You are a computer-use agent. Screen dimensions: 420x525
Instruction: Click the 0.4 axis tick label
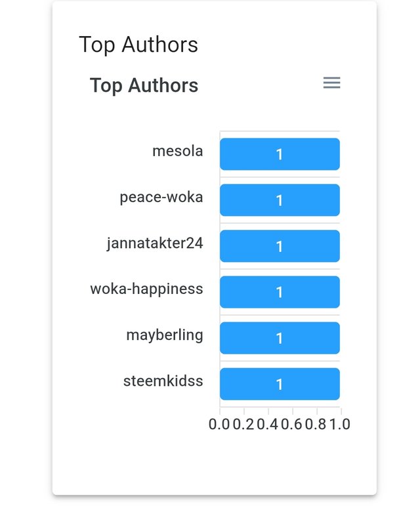click(x=268, y=424)
